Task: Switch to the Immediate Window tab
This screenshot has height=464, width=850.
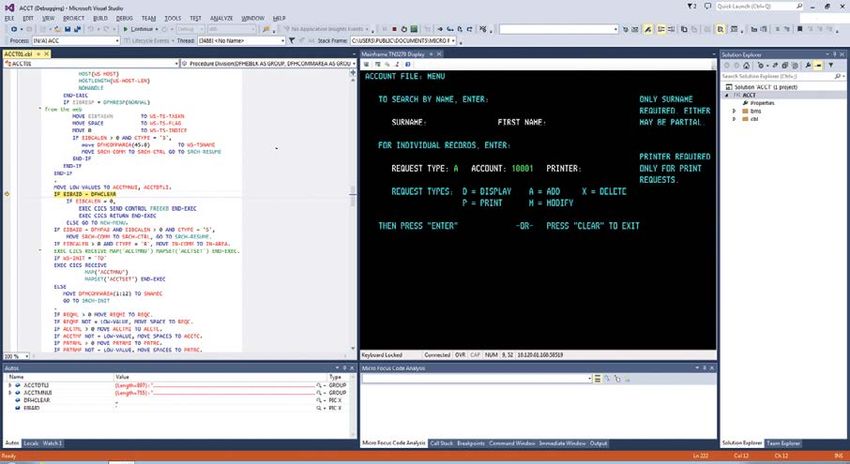Action: (x=563, y=443)
